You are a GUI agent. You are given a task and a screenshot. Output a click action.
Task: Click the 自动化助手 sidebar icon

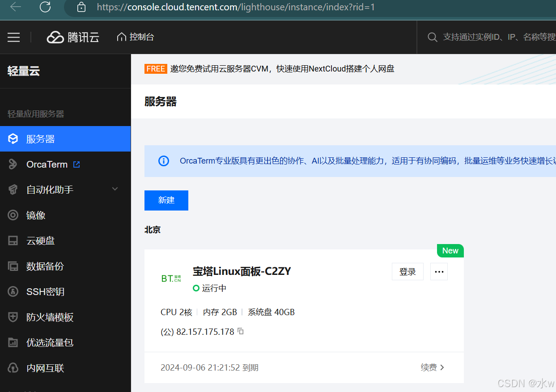13,190
